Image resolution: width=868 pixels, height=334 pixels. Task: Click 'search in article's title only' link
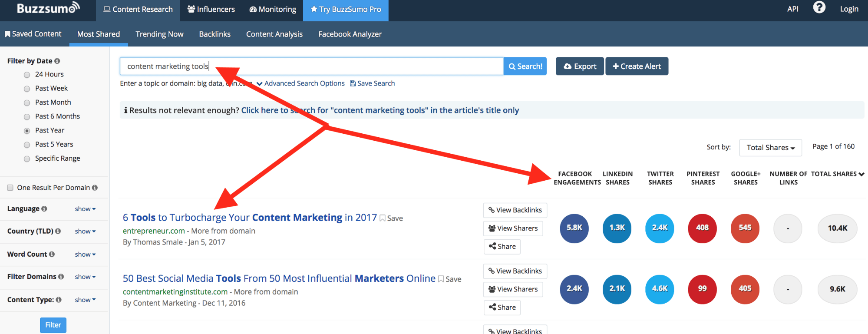(x=380, y=110)
